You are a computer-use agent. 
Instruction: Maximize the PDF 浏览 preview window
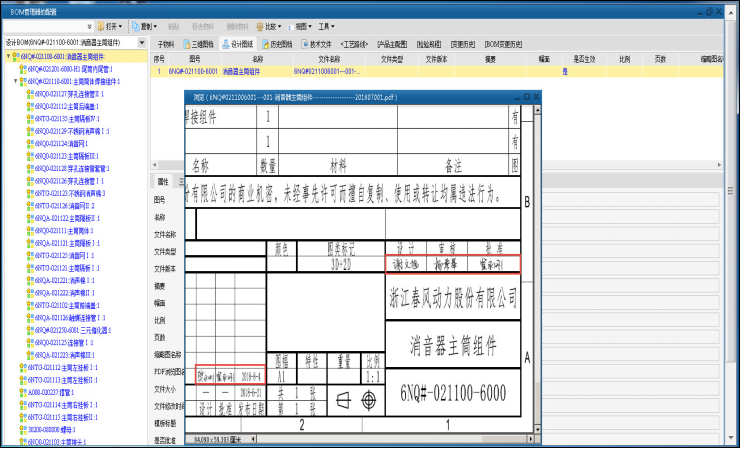point(527,97)
